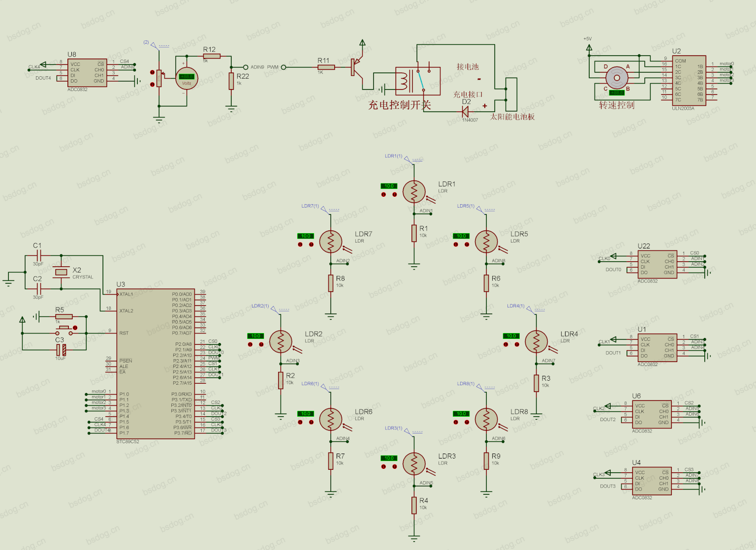Click the 太阳能电池板 solar panel connector

(511, 94)
